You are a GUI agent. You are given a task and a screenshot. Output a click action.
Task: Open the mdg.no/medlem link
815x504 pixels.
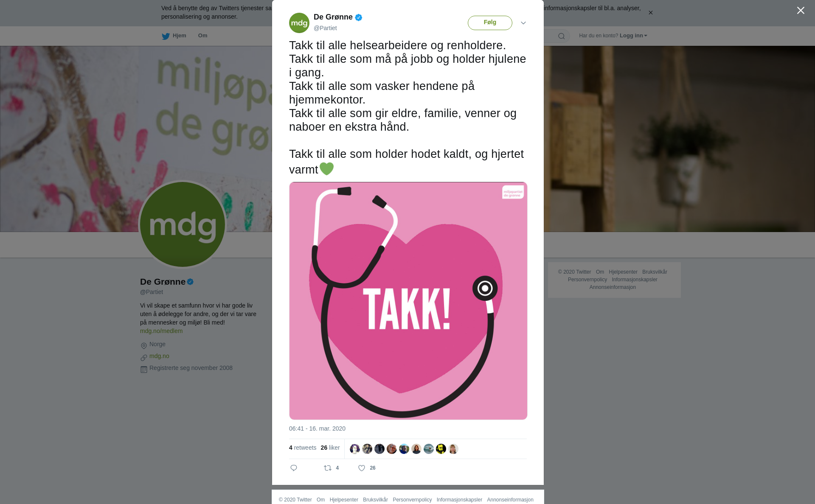tap(161, 331)
